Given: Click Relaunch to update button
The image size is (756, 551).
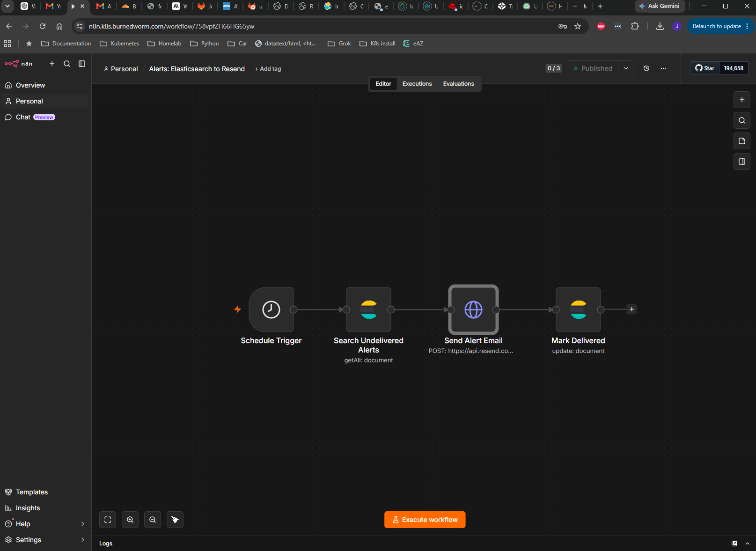Looking at the screenshot, I should [x=720, y=26].
